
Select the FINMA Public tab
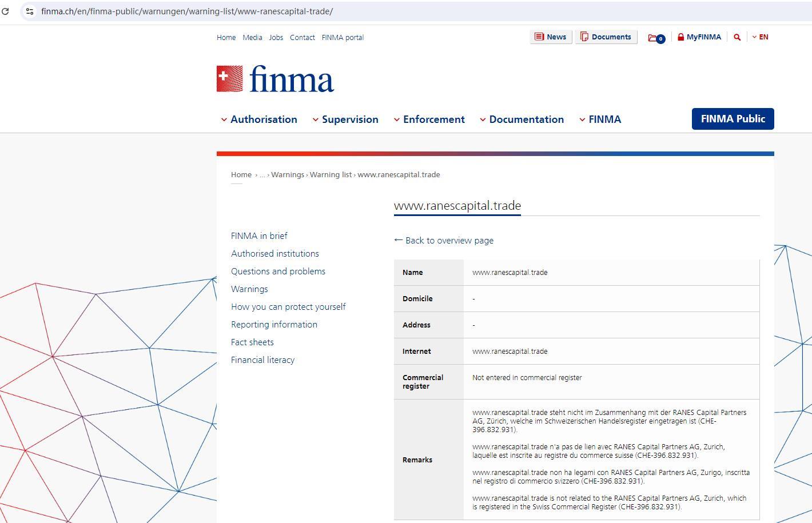[x=733, y=119]
